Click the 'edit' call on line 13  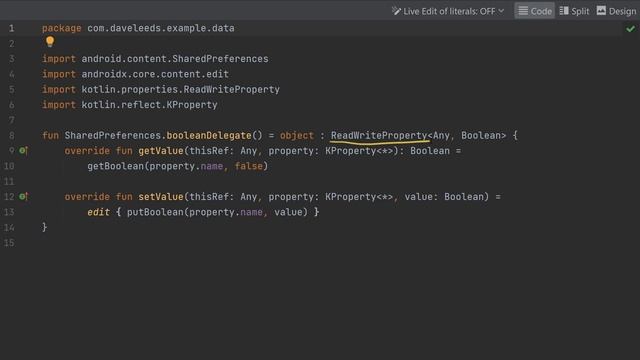pos(98,212)
